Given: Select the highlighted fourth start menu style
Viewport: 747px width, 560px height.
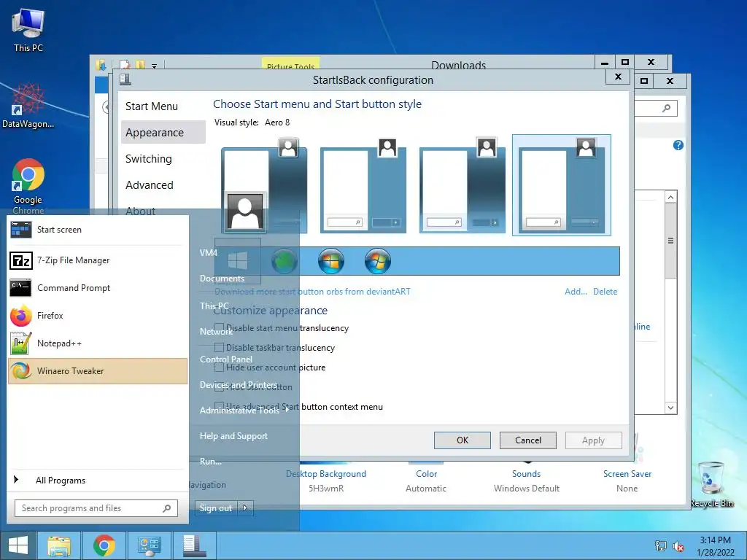Looking at the screenshot, I should click(x=561, y=185).
